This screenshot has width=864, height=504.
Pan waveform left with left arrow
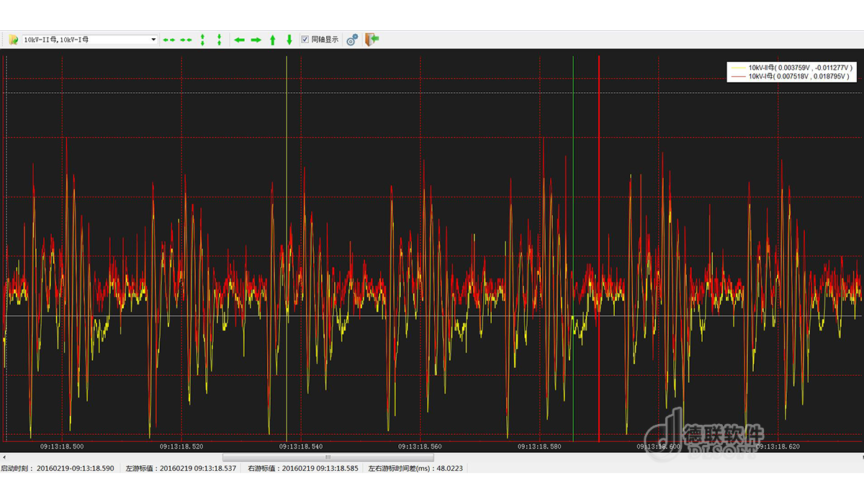click(240, 40)
